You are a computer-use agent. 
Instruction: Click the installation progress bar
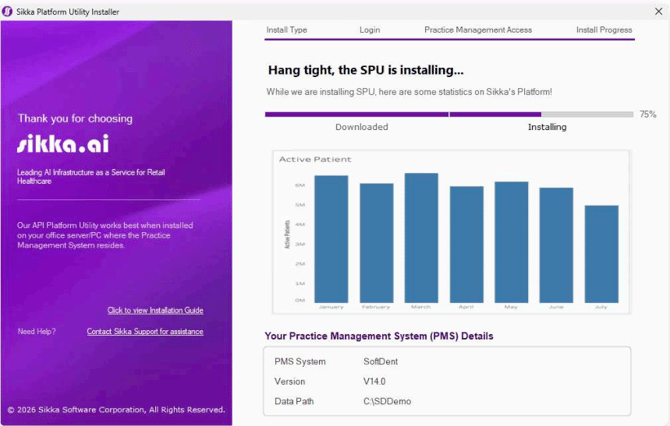448,114
